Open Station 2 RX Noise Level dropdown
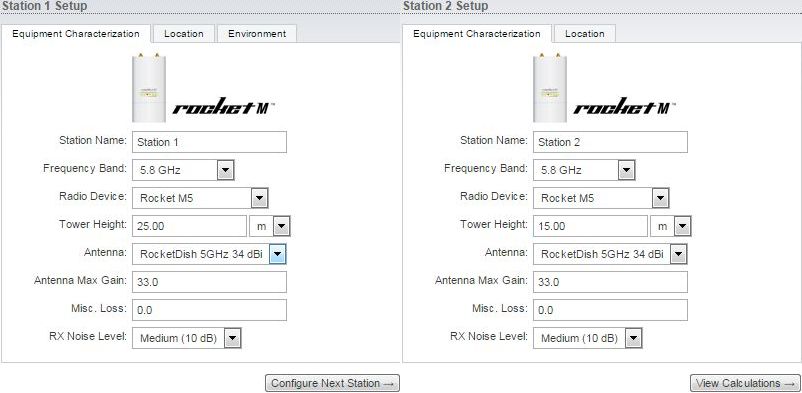Viewport: 802px width, 393px height. [587, 338]
